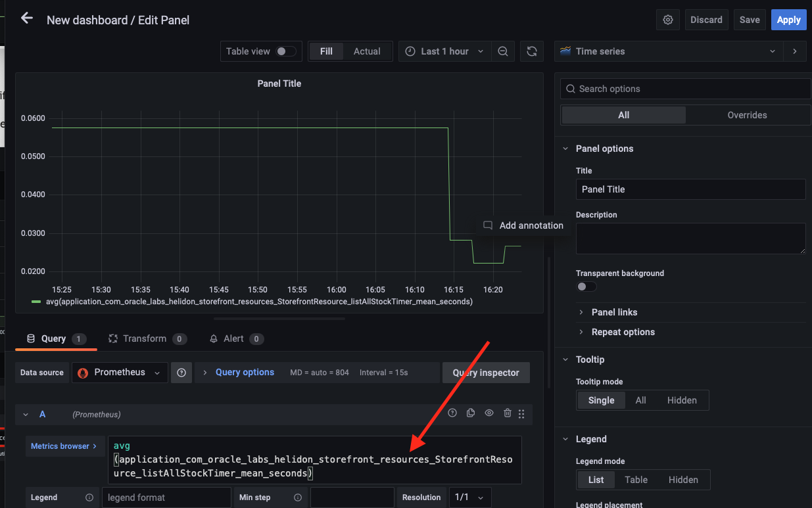Click the Add annotation comment icon

click(488, 225)
